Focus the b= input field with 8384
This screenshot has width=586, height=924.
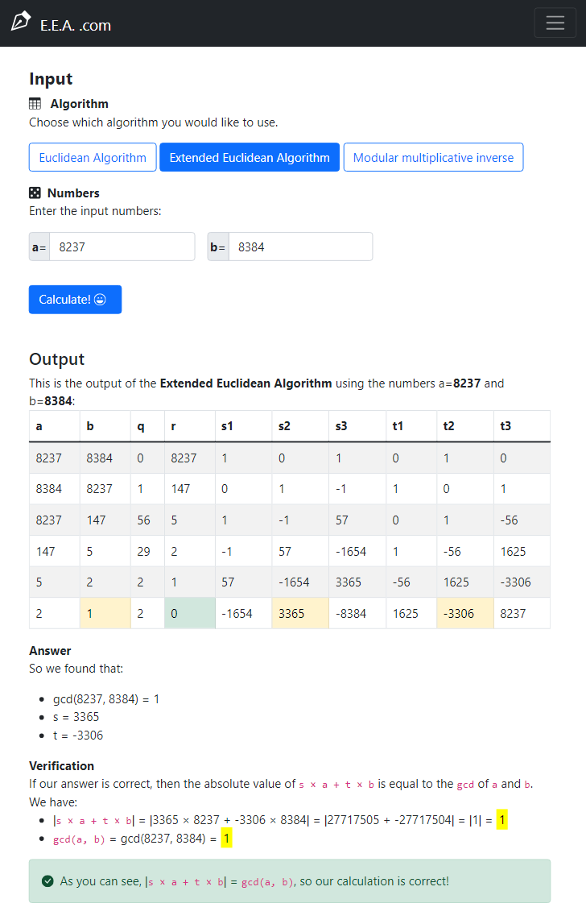tap(301, 247)
